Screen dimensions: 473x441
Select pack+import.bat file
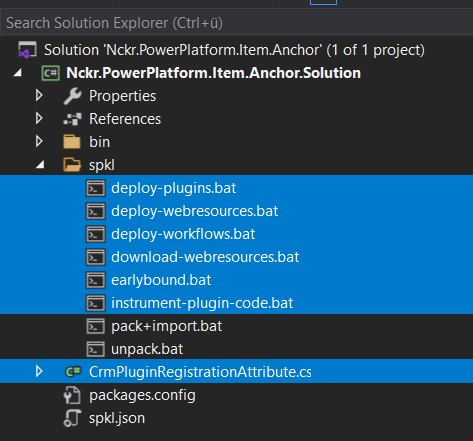tap(236, 326)
